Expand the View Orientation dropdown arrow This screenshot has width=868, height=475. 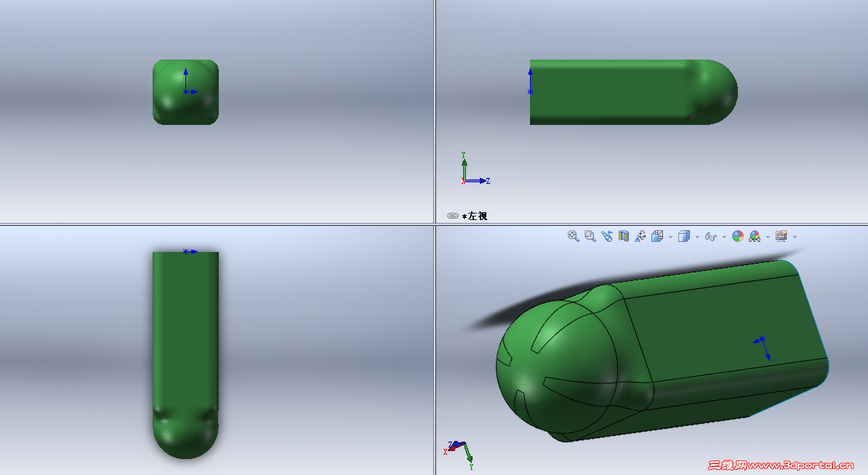(670, 238)
